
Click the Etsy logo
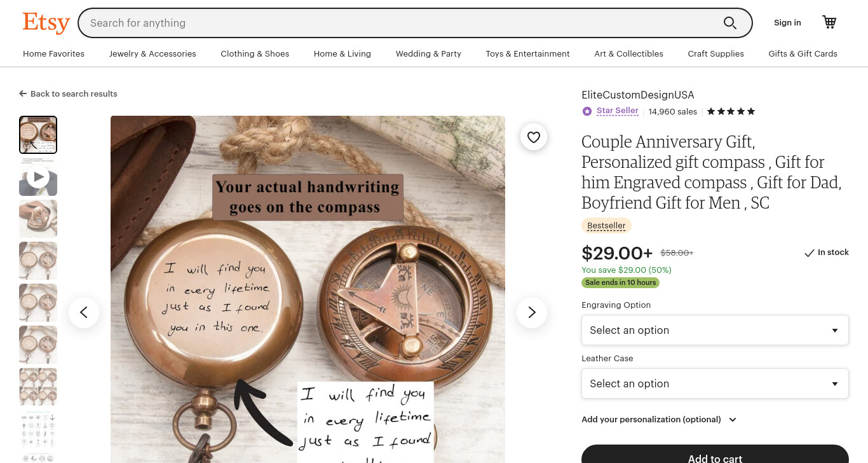pyautogui.click(x=46, y=23)
